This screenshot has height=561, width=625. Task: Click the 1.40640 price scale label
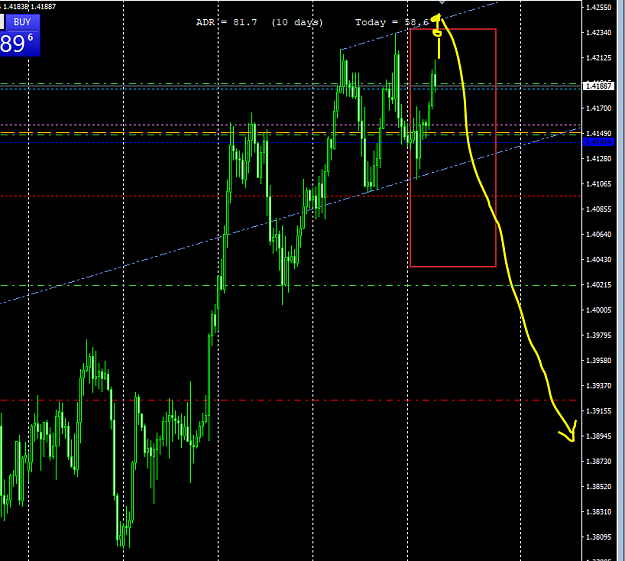tap(599, 234)
